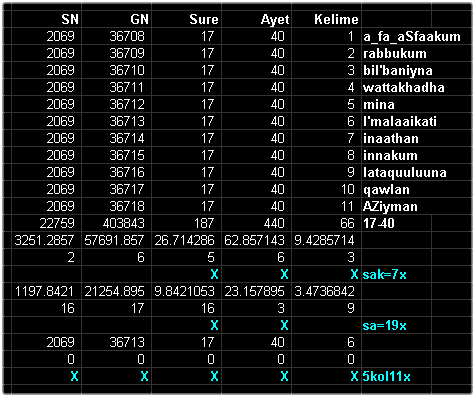Click the Ayet column header

coord(257,19)
